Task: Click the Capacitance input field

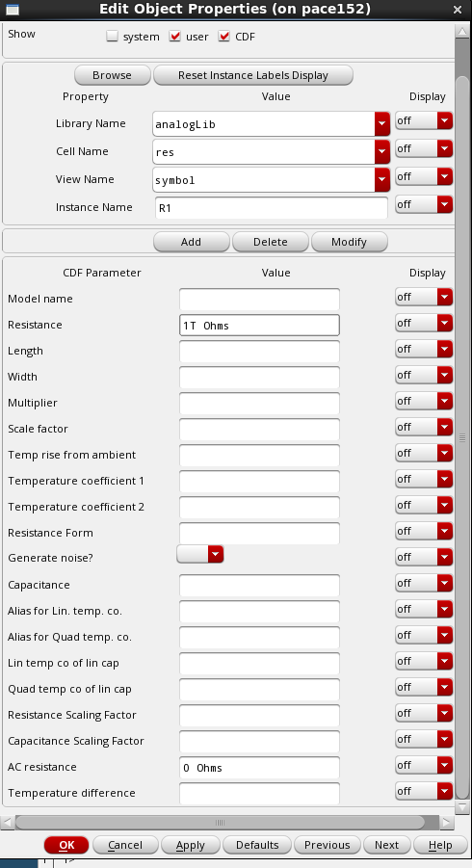Action: [259, 585]
